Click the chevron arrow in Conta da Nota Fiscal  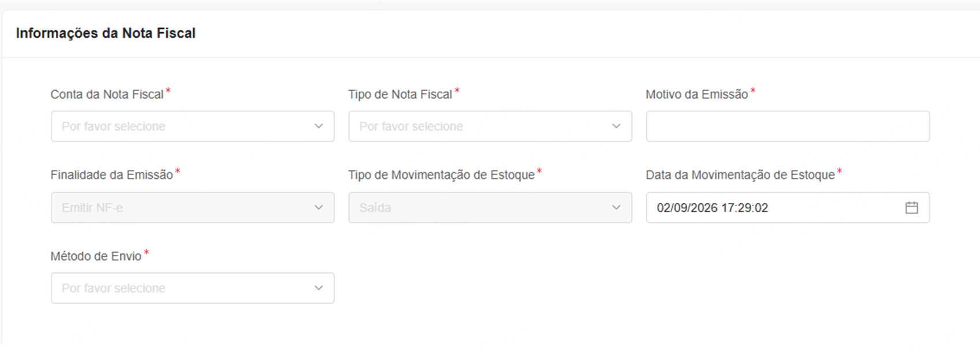coord(319,126)
